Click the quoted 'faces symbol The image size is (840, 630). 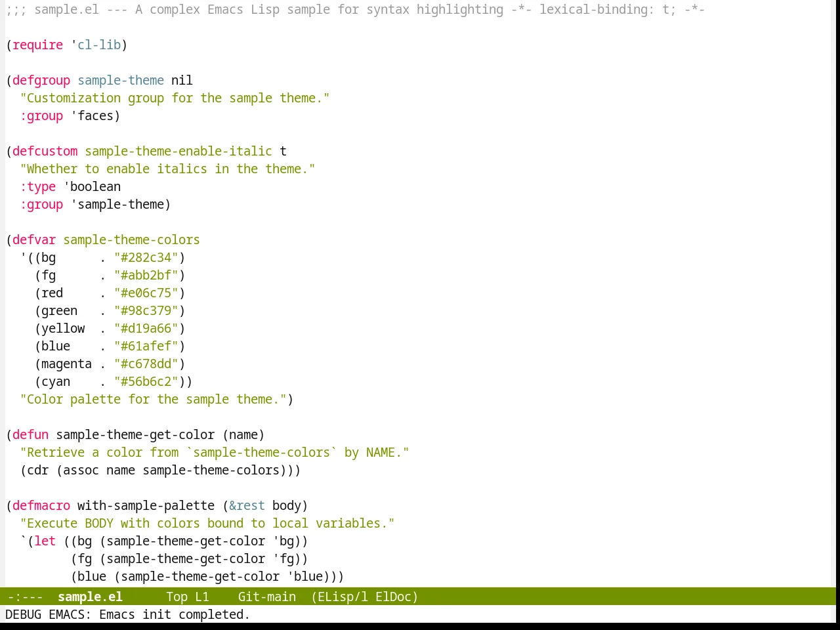point(92,115)
